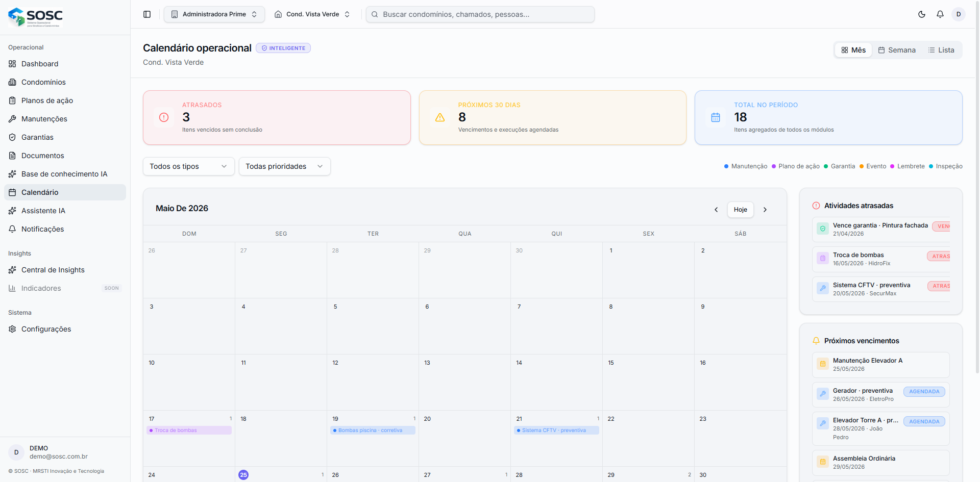This screenshot has height=482, width=980.
Task: Open Notificações in sidebar
Action: click(x=65, y=229)
